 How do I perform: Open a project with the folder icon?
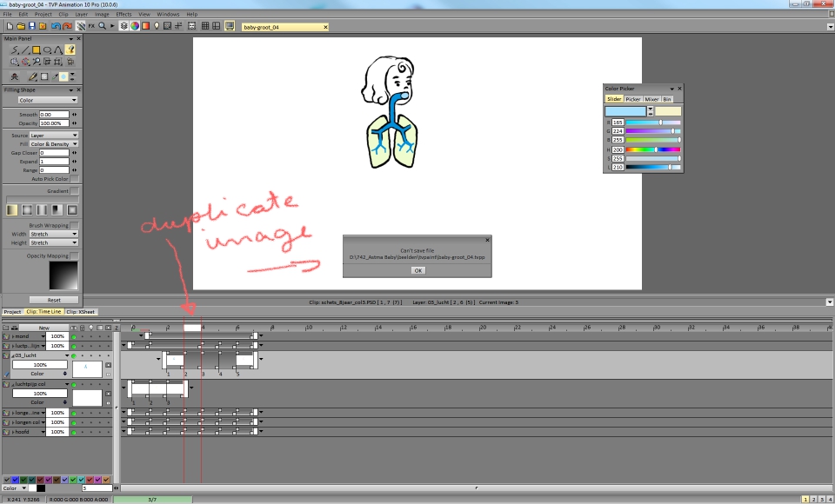[x=21, y=26]
